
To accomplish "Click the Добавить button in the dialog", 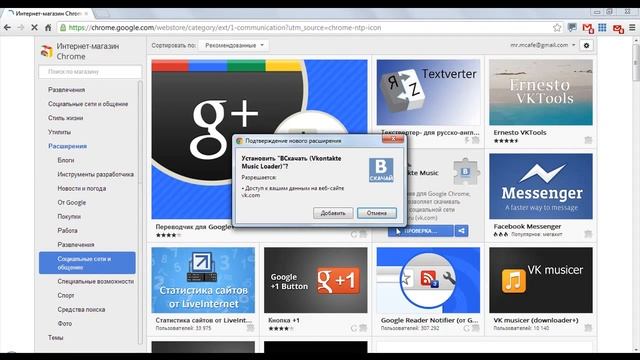I will pyautogui.click(x=333, y=213).
